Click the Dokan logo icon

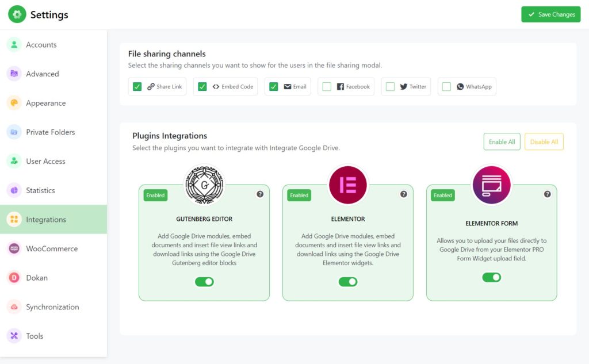14,278
